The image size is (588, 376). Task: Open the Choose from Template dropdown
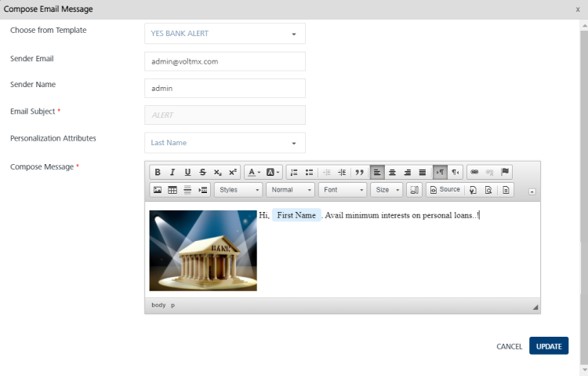(225, 34)
